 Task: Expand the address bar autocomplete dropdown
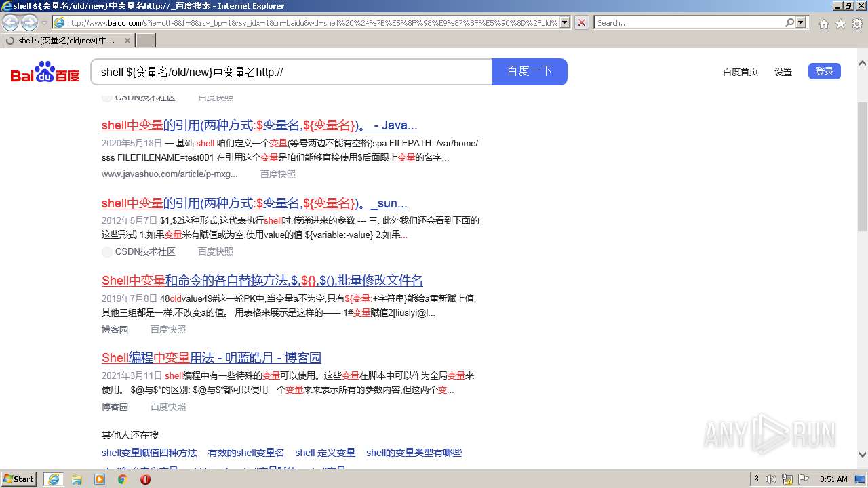[565, 22]
